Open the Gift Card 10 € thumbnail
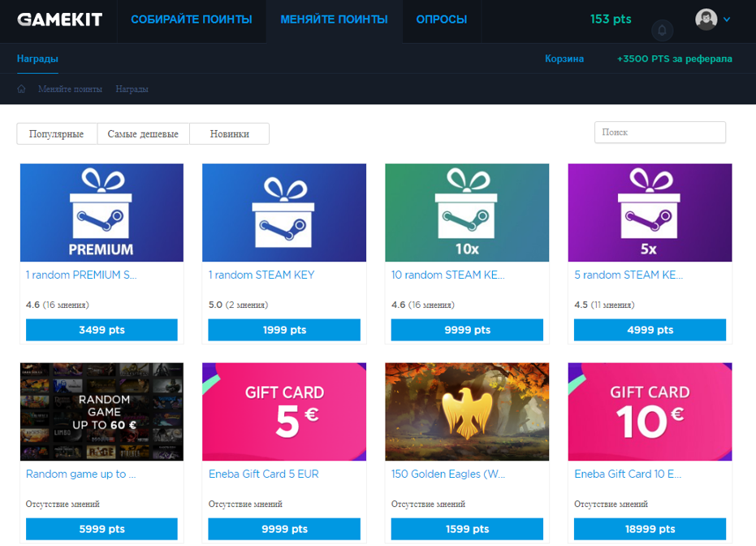756x546 pixels. [x=650, y=412]
